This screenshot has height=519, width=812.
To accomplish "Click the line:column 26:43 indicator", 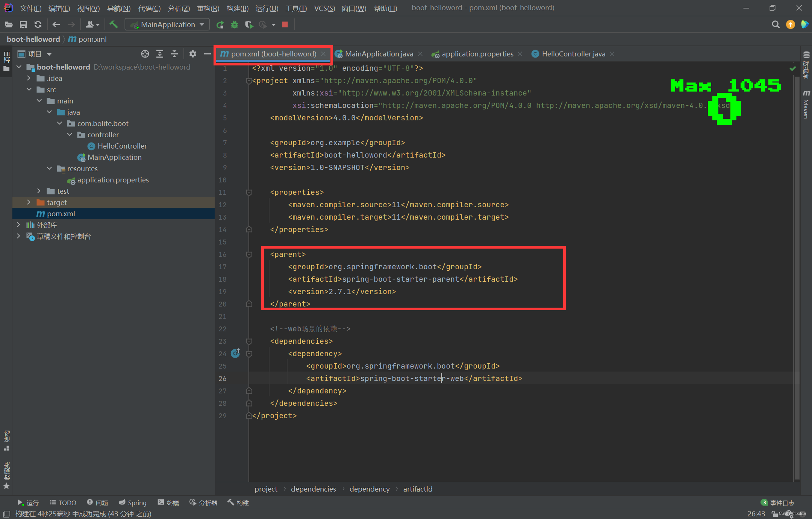I will coord(756,514).
